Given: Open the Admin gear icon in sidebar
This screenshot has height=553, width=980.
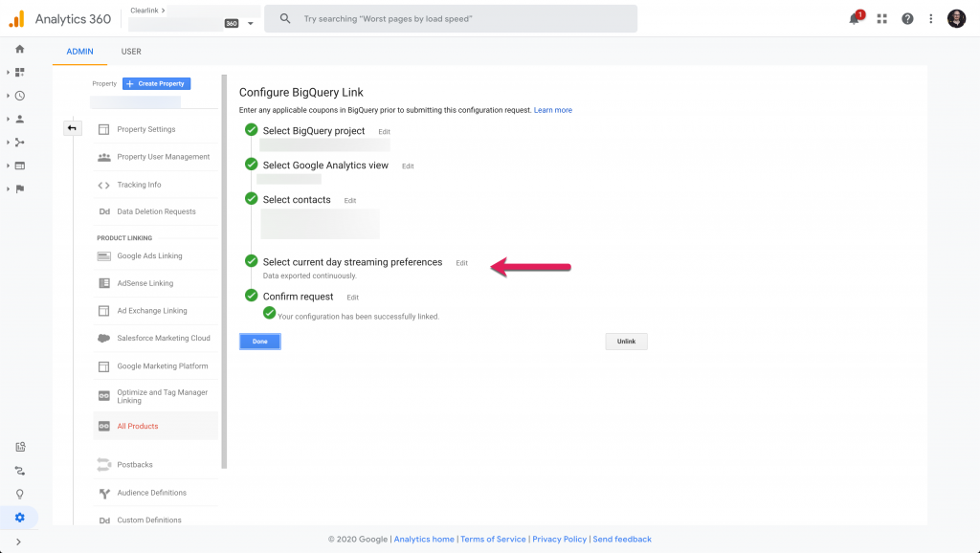Looking at the screenshot, I should 20,518.
